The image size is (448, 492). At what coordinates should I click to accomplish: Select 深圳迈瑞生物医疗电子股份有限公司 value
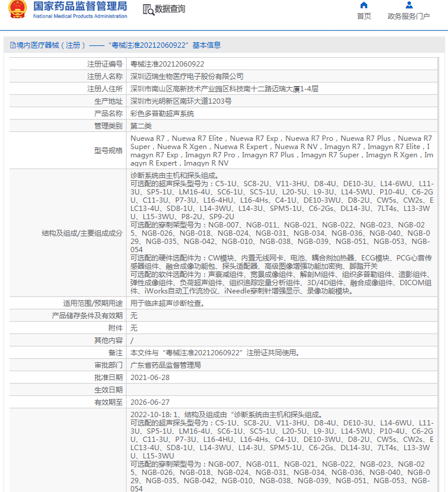click(x=187, y=76)
